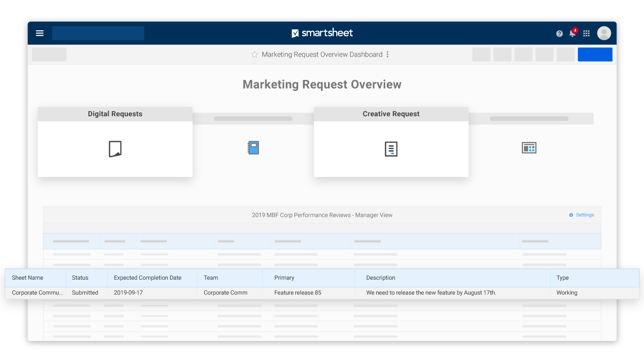Image resolution: width=644 pixels, height=362 pixels.
Task: Click the help question mark icon
Action: pos(559,34)
